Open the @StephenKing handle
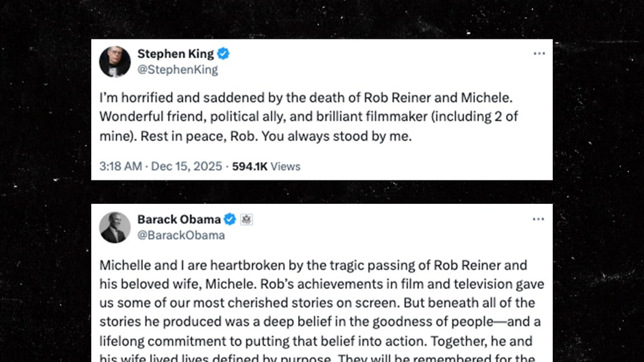Viewport: 644px width, 362px height. pos(177,70)
